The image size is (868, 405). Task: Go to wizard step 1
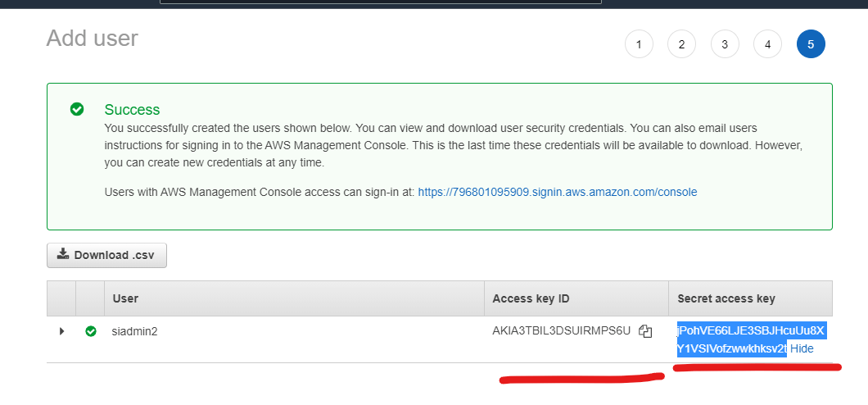point(639,44)
